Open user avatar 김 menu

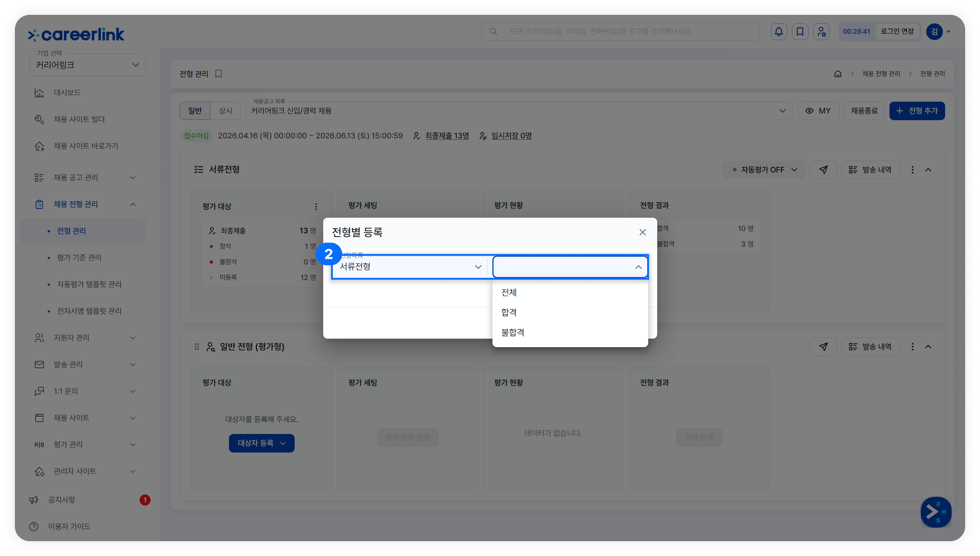[x=938, y=31]
